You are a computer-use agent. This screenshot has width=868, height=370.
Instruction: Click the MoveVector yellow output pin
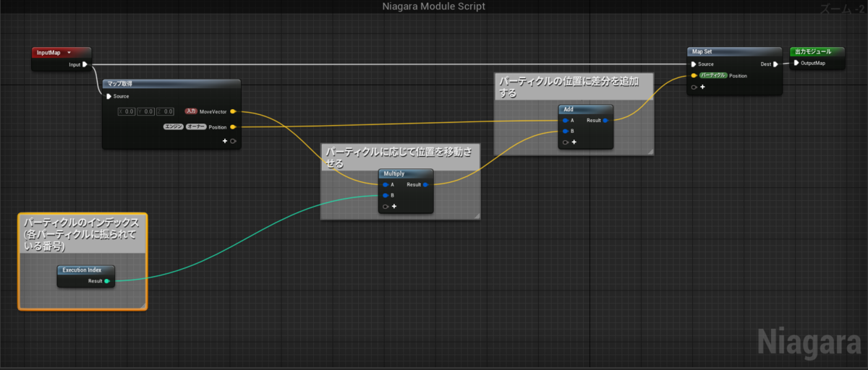[x=233, y=111]
